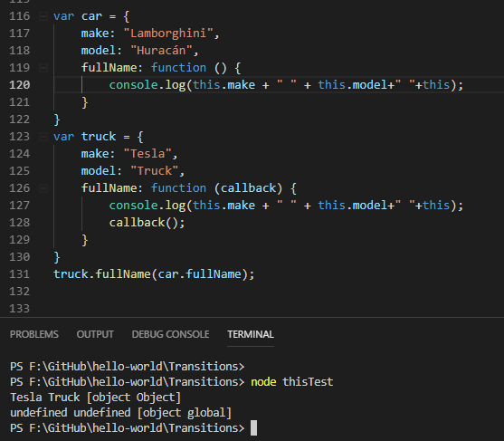
Task: Click line number 117 in the gutter
Action: (20, 34)
